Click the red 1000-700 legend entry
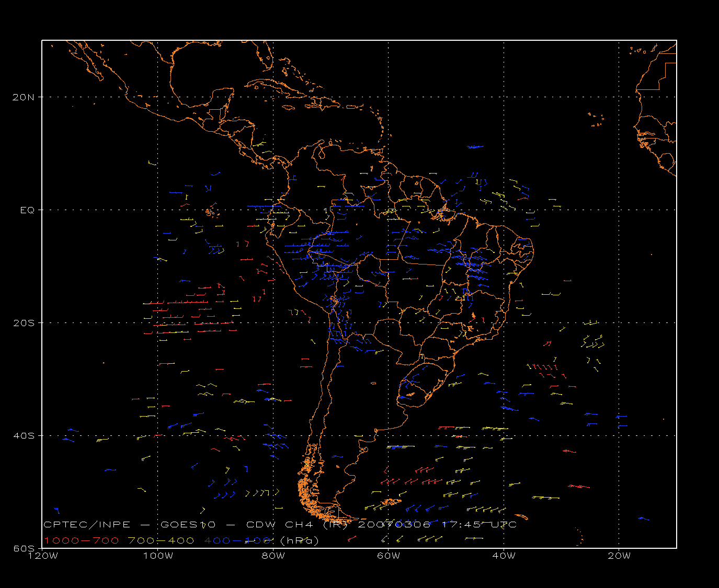 82,540
